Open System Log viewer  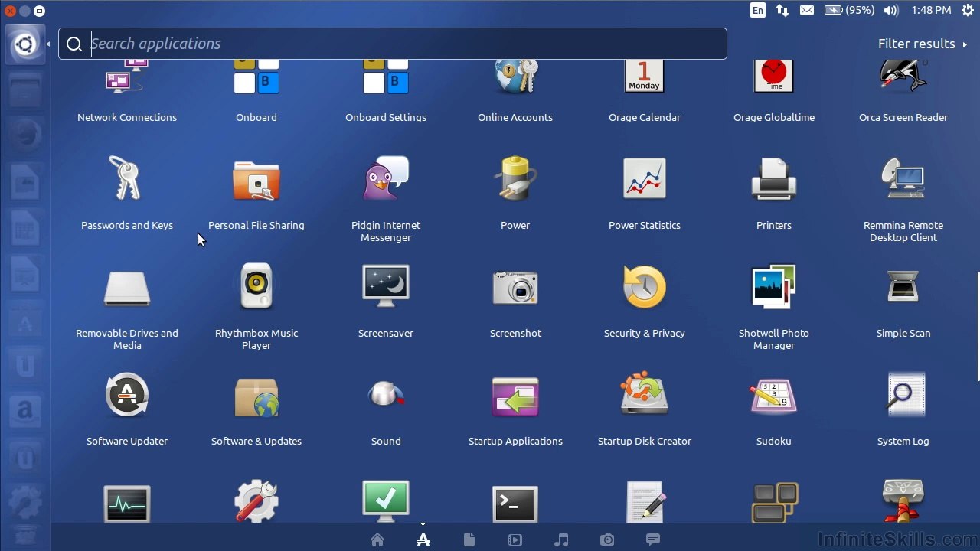903,409
